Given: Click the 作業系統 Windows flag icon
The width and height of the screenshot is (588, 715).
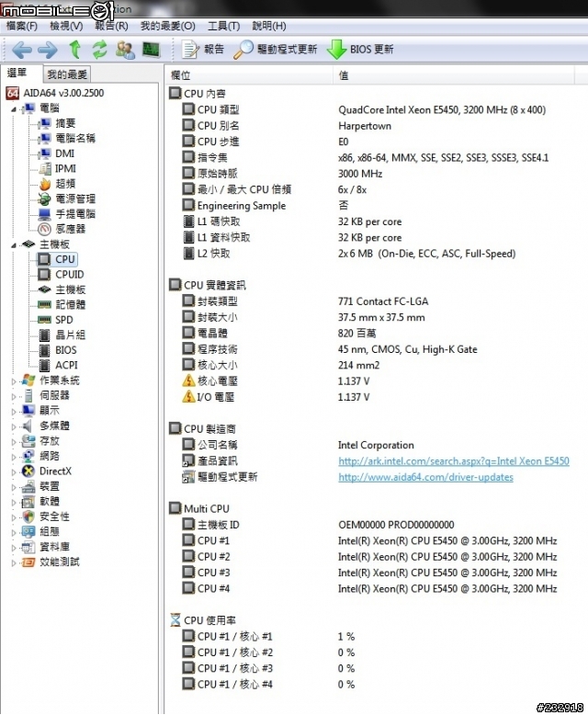Looking at the screenshot, I should point(28,380).
